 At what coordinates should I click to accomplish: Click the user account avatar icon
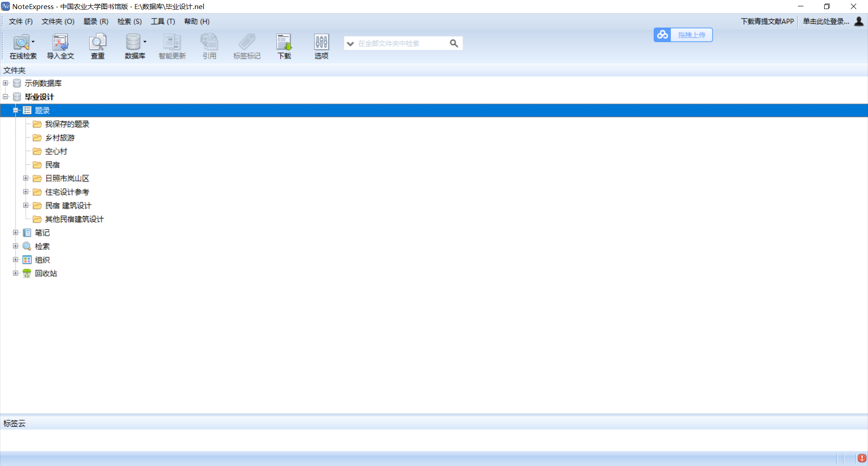click(x=859, y=21)
